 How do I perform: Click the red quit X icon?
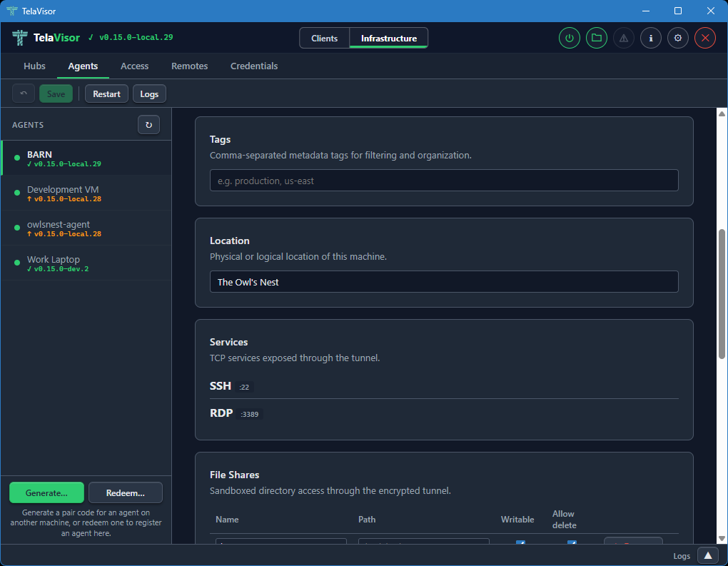click(x=704, y=38)
